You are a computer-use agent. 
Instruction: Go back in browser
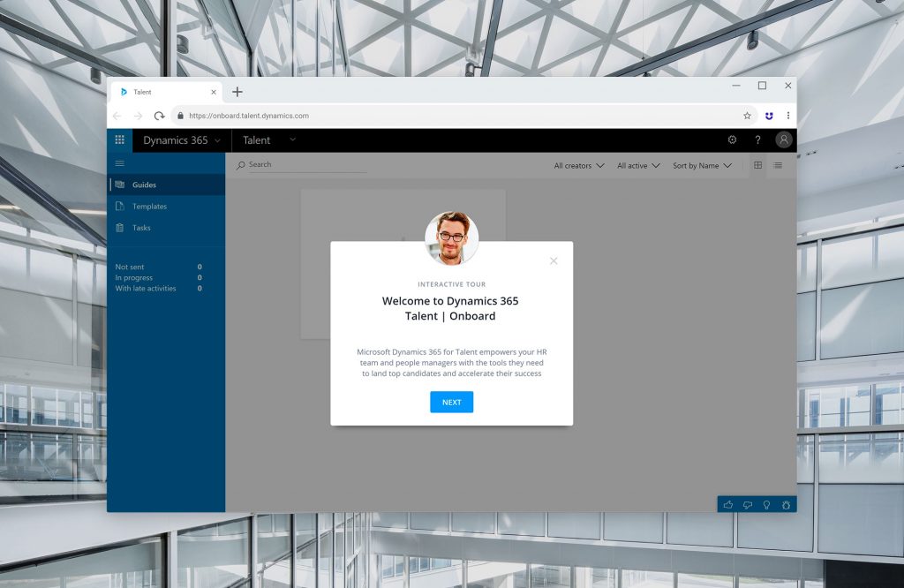[117, 116]
